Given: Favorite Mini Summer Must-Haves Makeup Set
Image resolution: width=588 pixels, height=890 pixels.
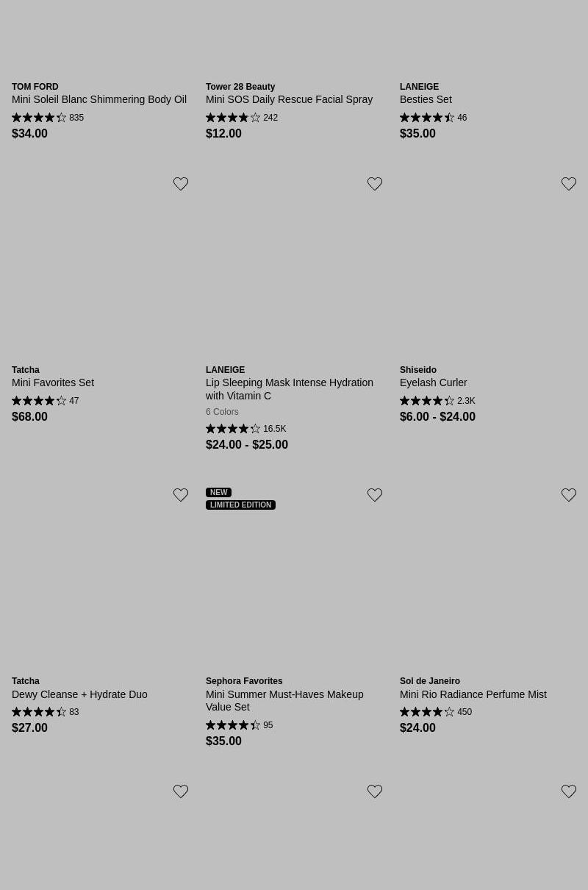Looking at the screenshot, I should pos(375,495).
